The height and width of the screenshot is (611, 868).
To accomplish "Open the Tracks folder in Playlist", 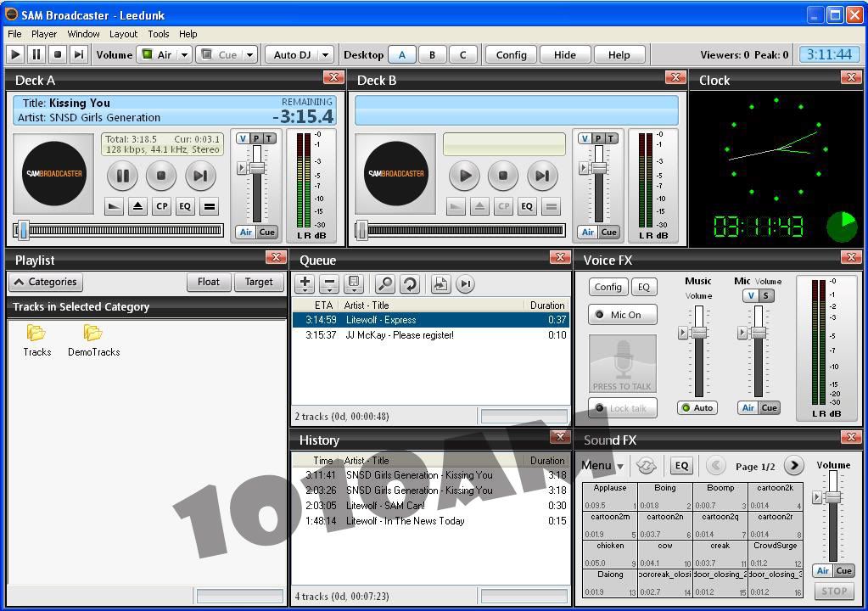I will pyautogui.click(x=37, y=340).
